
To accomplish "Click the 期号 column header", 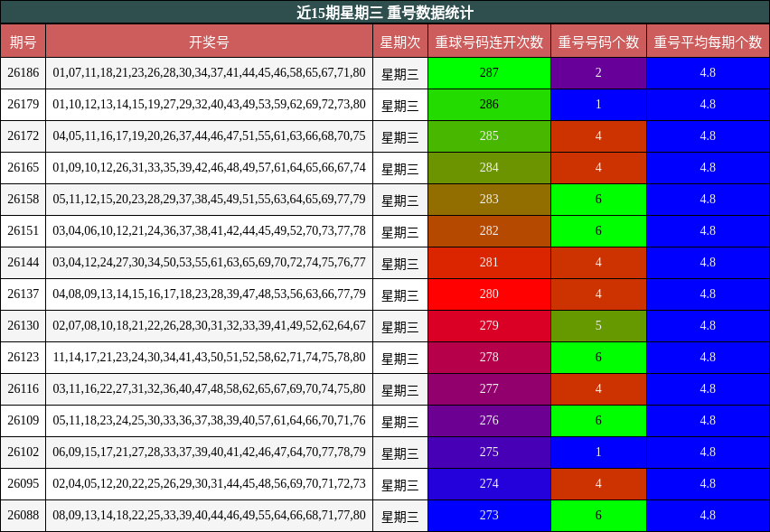I will [x=23, y=42].
